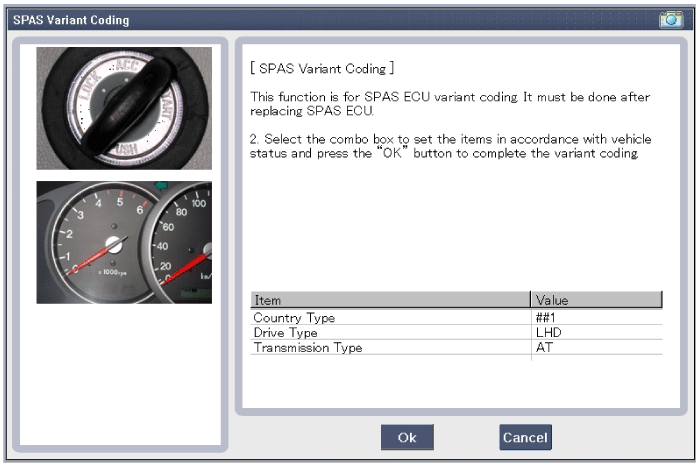The width and height of the screenshot is (700, 465).
Task: Select the Country Type row label
Action: (x=294, y=318)
